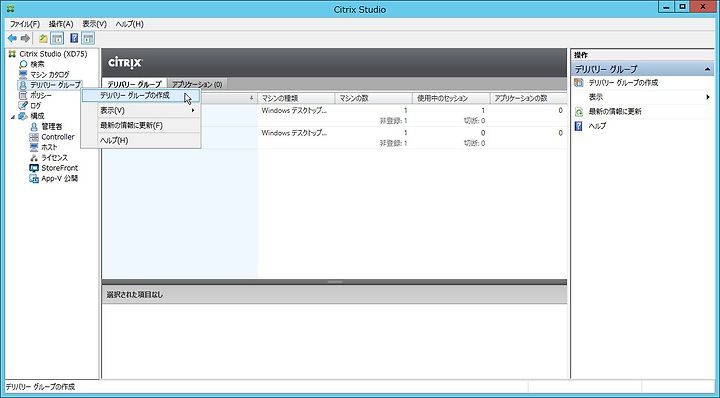This screenshot has height=398, width=720.
Task: Click the forward arrow toolbar icon
Action: 26,39
